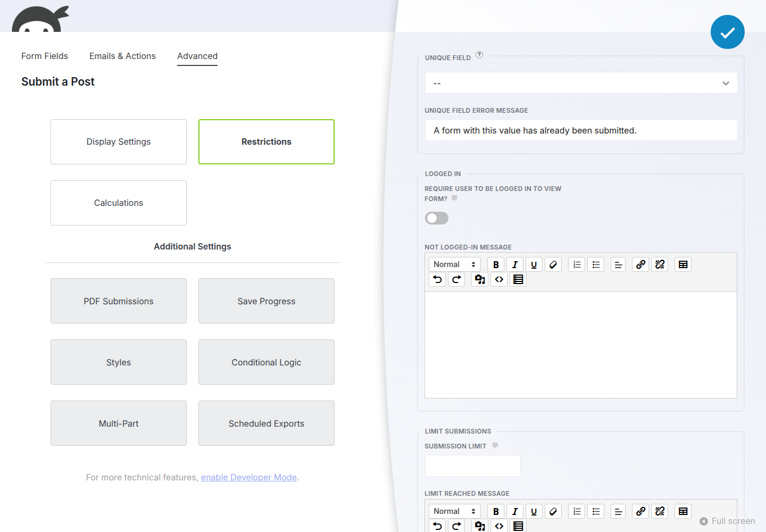Click Full screen toggle
Viewport: 766px width, 532px height.
(x=727, y=521)
